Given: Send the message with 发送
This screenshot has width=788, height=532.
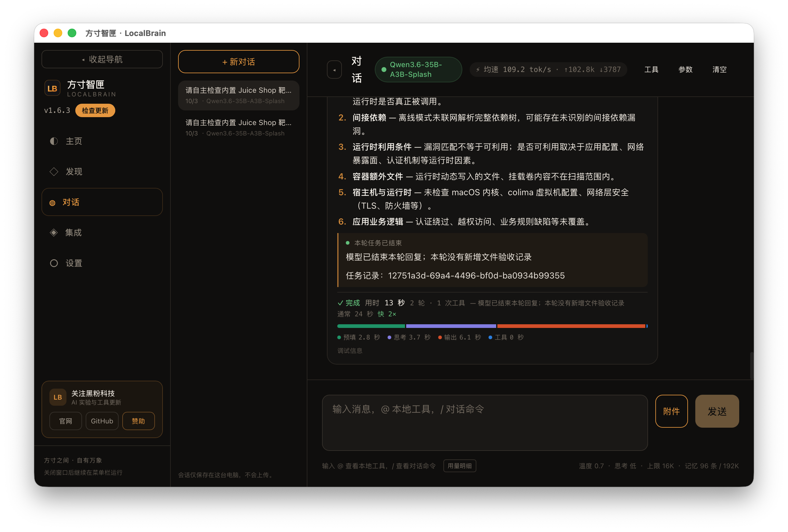Looking at the screenshot, I should pyautogui.click(x=717, y=411).
